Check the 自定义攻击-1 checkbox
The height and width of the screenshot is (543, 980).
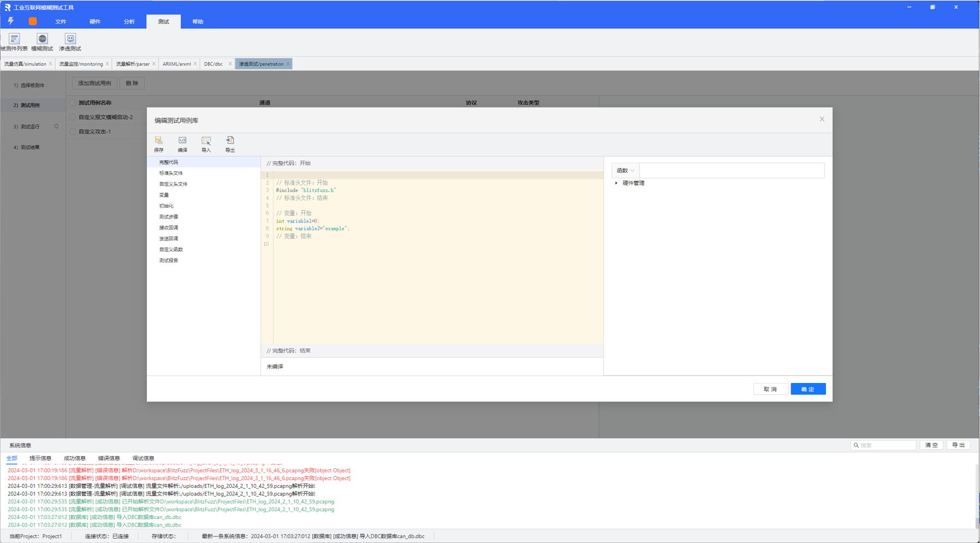click(x=73, y=132)
